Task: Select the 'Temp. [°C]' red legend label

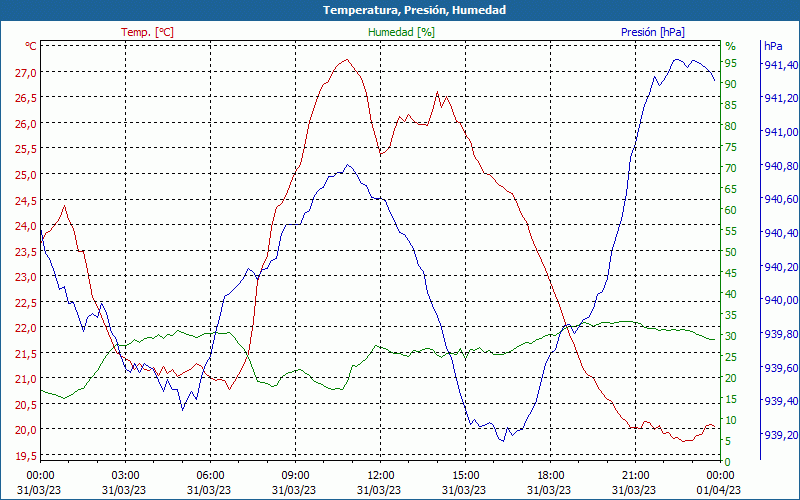Action: pos(147,32)
